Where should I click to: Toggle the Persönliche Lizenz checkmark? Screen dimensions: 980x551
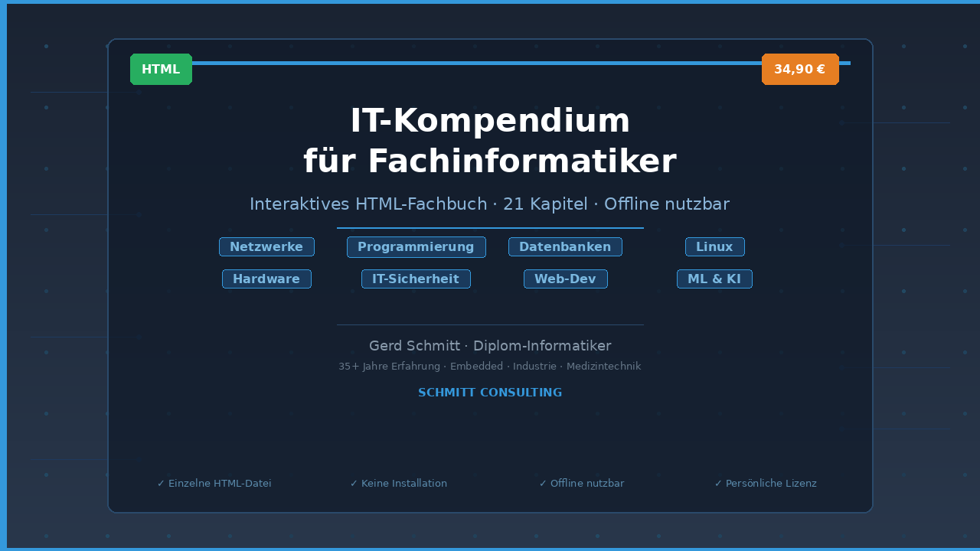point(766,483)
